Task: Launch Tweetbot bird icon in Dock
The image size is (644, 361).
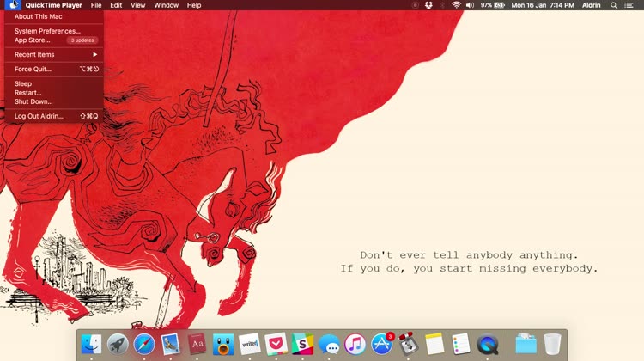Action: (223, 344)
